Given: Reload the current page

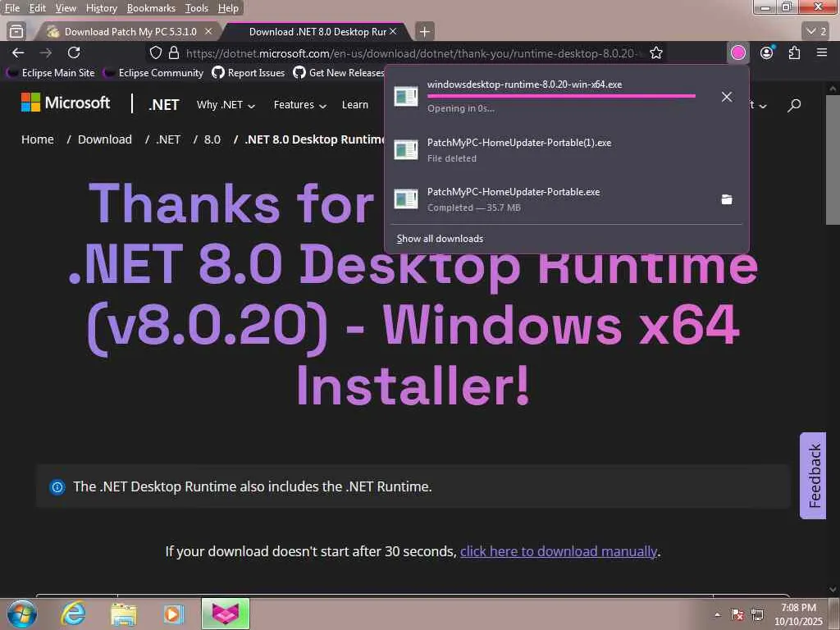Looking at the screenshot, I should (x=74, y=52).
